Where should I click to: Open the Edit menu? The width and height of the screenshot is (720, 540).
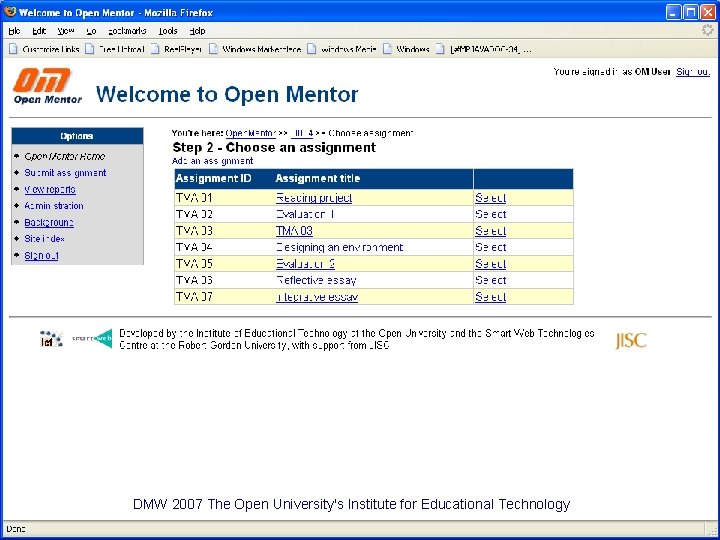pos(39,31)
